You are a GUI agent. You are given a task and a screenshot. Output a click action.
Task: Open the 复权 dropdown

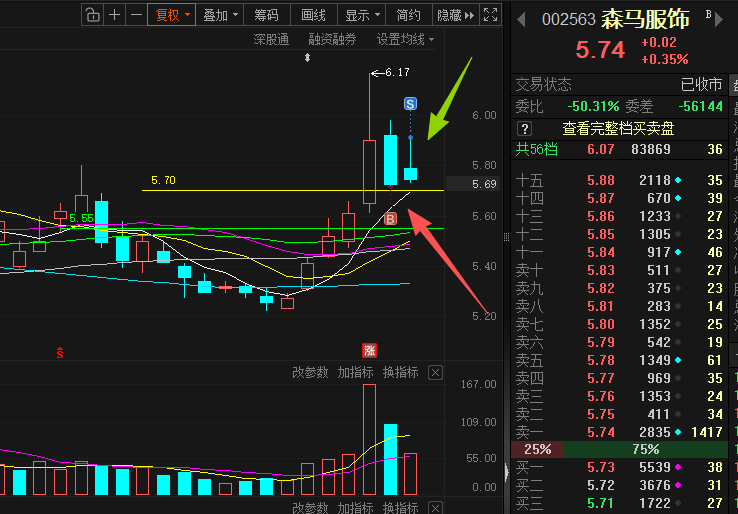click(x=171, y=15)
